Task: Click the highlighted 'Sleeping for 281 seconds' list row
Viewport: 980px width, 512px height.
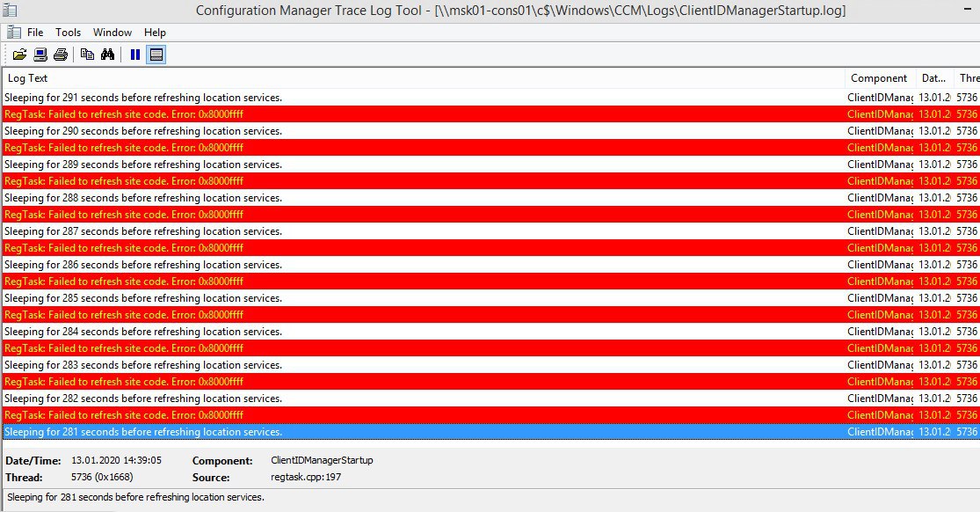Action: click(490, 432)
